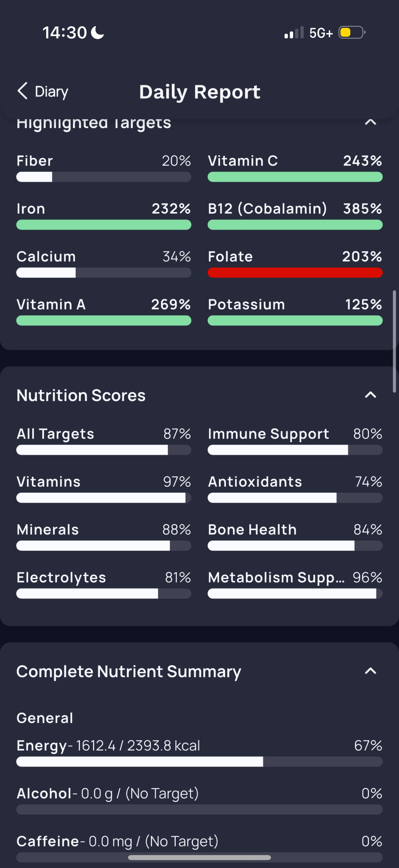The height and width of the screenshot is (868, 399).
Task: Tap the back chevron next to Diary
Action: pyautogui.click(x=22, y=91)
